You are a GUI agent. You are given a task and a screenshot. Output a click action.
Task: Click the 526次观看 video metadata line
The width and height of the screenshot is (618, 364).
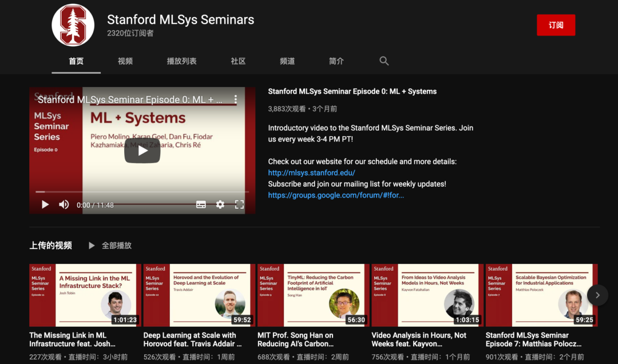coord(189,357)
